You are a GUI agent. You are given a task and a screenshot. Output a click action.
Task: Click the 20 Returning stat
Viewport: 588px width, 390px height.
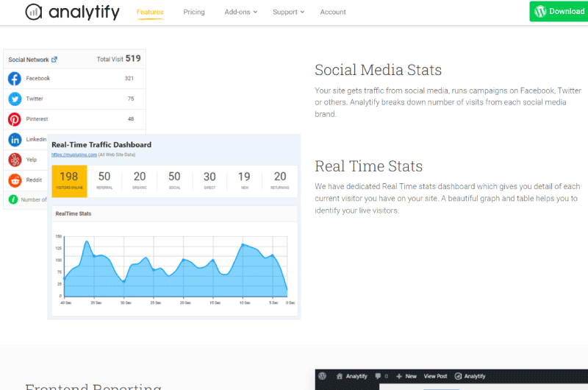pyautogui.click(x=280, y=181)
